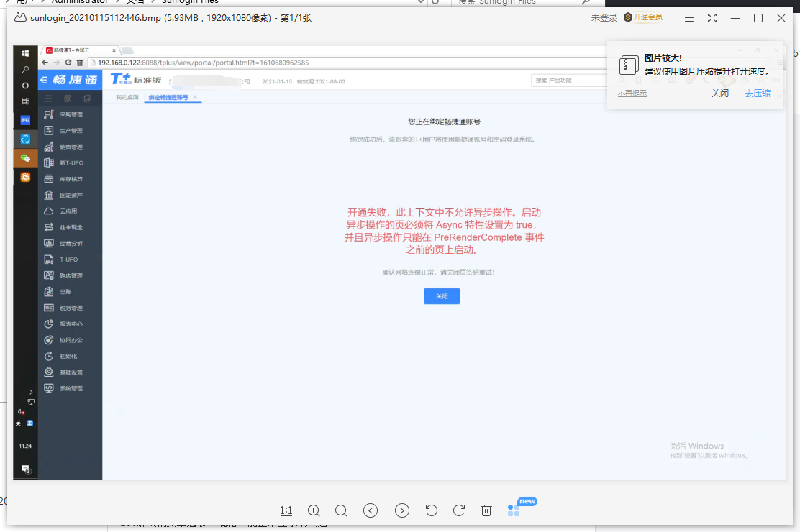The image size is (800, 532).
Task: Click the pictured 搜索-产品功能 search field
Action: coord(569,81)
